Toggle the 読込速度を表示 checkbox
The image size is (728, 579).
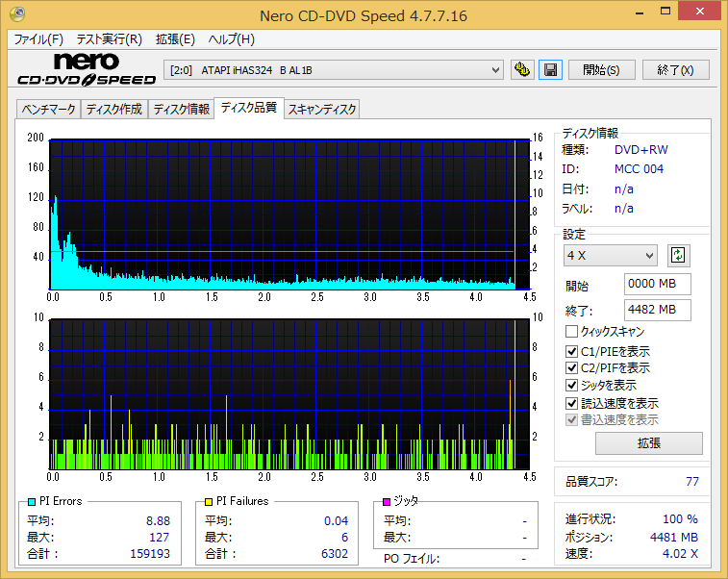(571, 403)
